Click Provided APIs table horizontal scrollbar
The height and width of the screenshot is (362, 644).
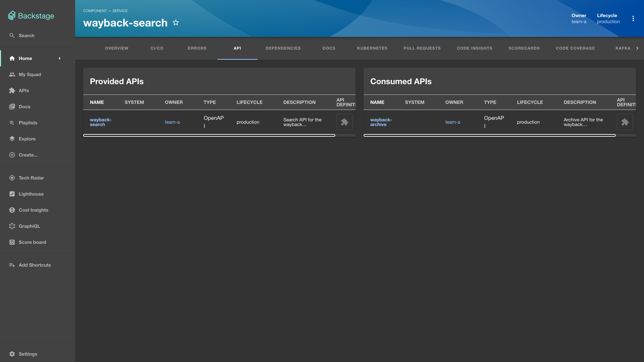(209, 135)
